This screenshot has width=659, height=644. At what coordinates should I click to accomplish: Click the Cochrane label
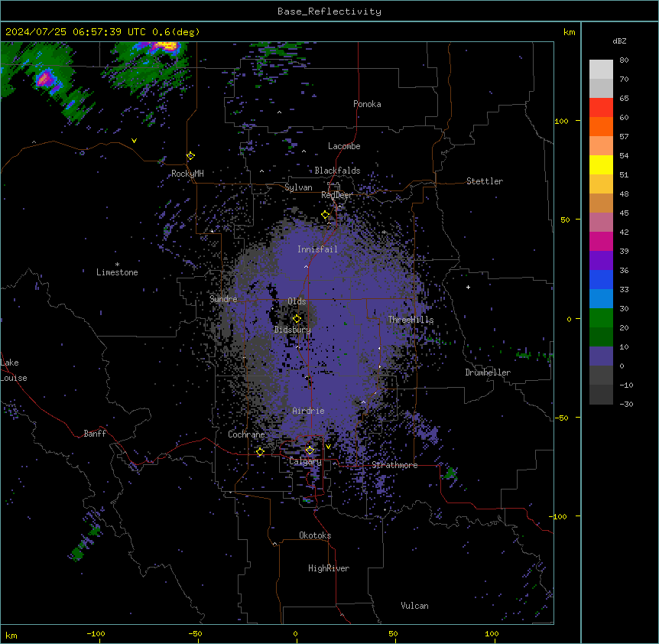pos(246,434)
